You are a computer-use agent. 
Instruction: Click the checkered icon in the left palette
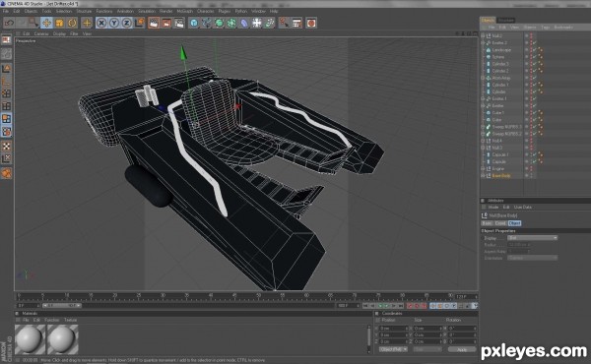pos(7,146)
